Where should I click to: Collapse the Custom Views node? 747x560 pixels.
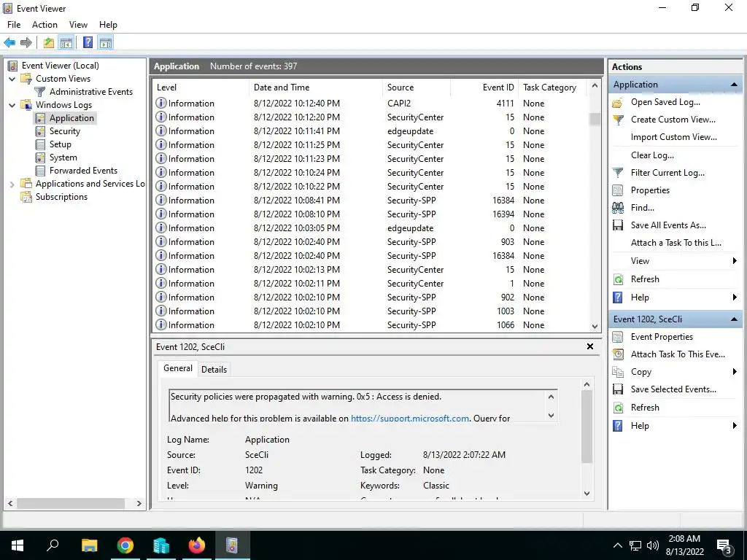12,79
